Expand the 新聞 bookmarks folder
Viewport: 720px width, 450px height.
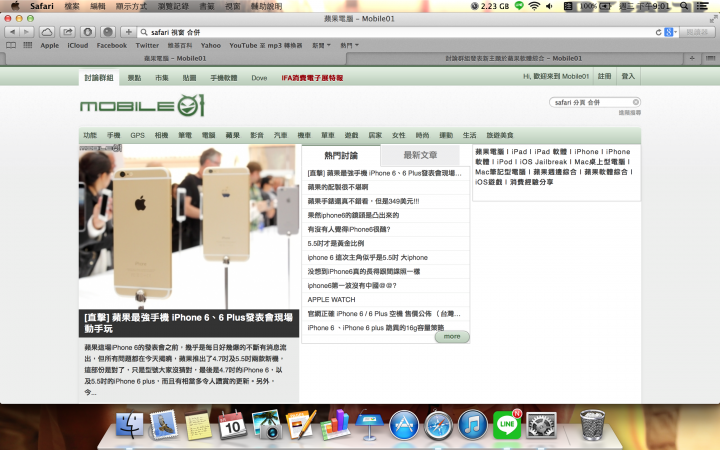coord(321,45)
